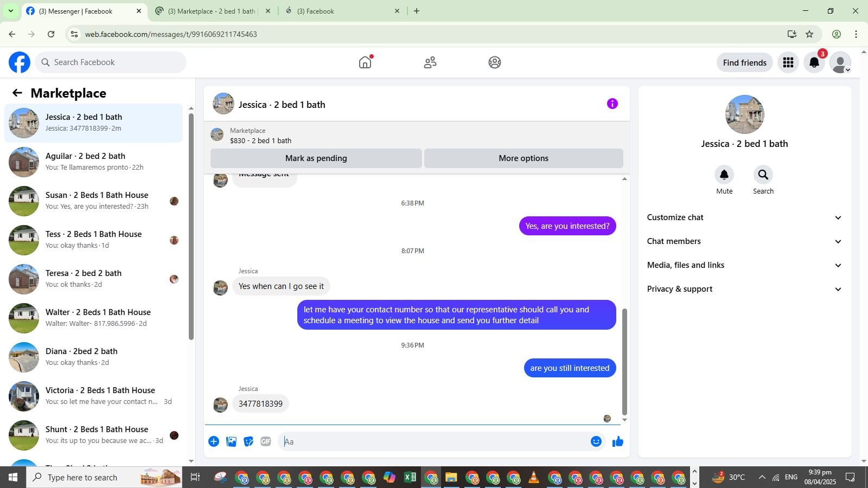The image size is (868, 488).
Task: Expand Media, files and links section
Action: coord(744,265)
